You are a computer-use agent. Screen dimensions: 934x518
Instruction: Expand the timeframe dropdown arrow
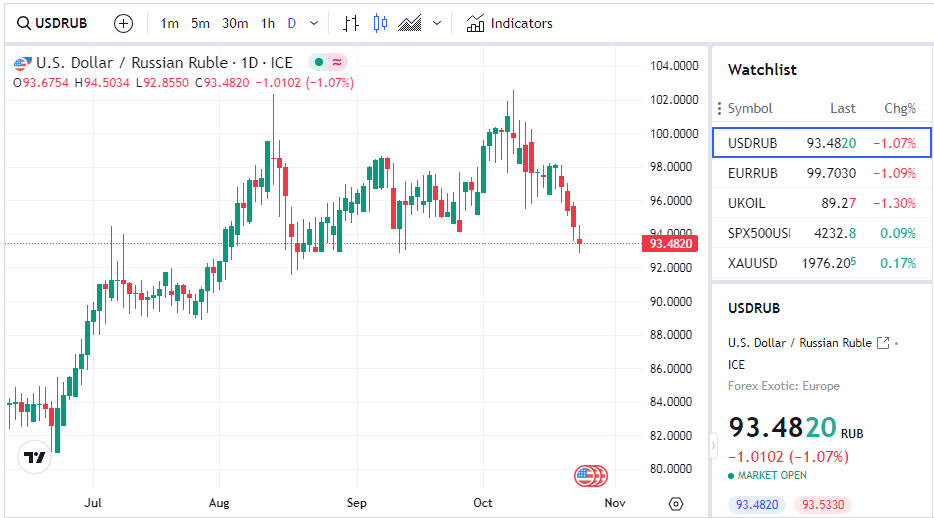315,23
